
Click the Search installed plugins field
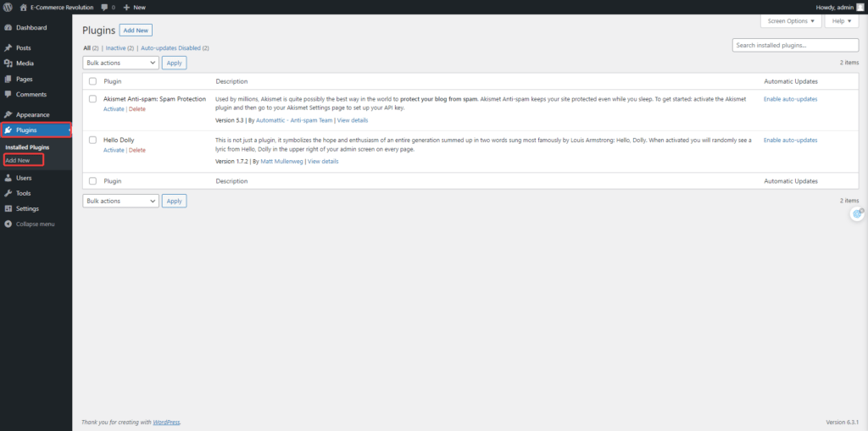coord(794,45)
